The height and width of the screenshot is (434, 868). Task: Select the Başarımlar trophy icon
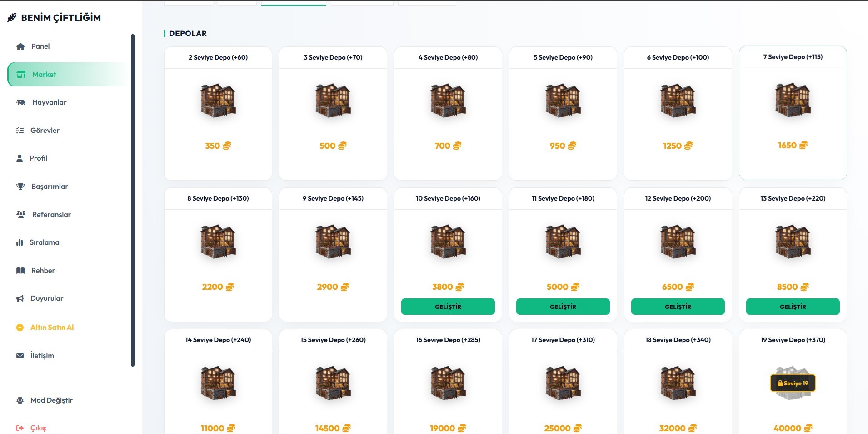[x=20, y=187]
